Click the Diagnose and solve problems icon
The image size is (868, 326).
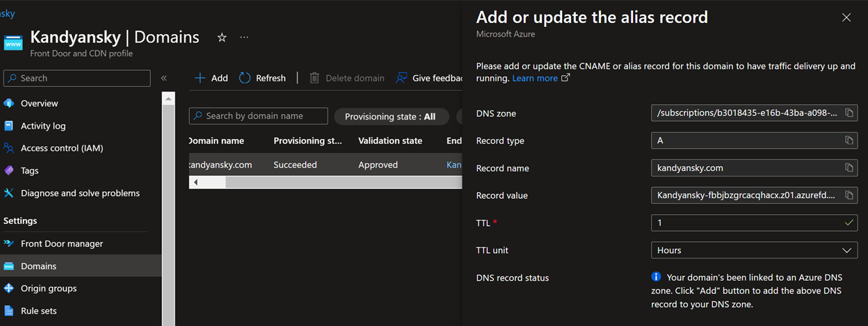(x=9, y=193)
